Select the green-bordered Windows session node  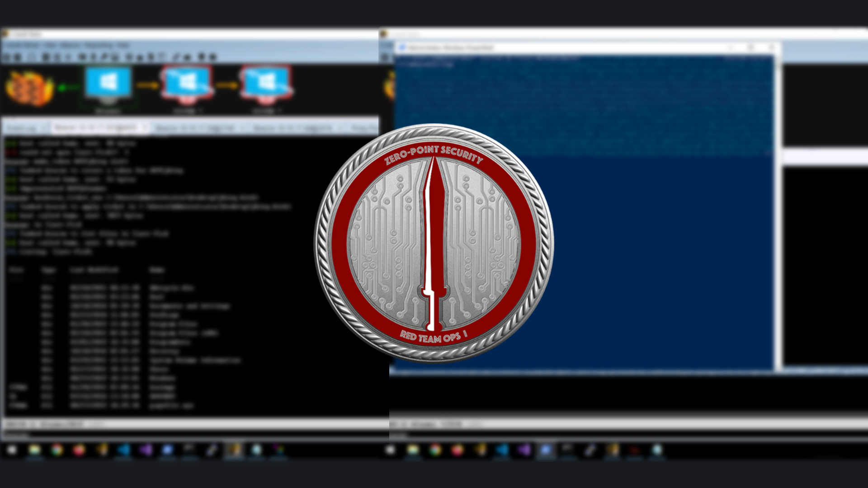click(x=107, y=86)
